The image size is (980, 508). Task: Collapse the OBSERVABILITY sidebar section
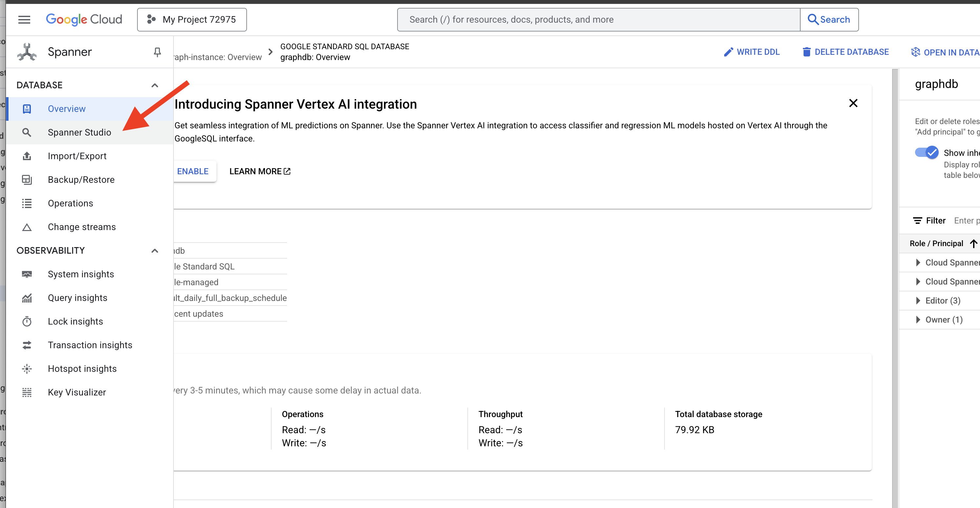154,251
